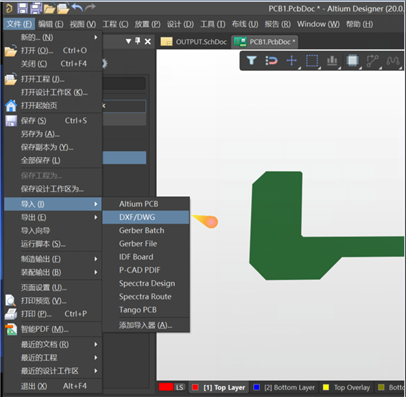Click the print preview icon beside 打印预览
The height and width of the screenshot is (397, 406).
[x=11, y=300]
